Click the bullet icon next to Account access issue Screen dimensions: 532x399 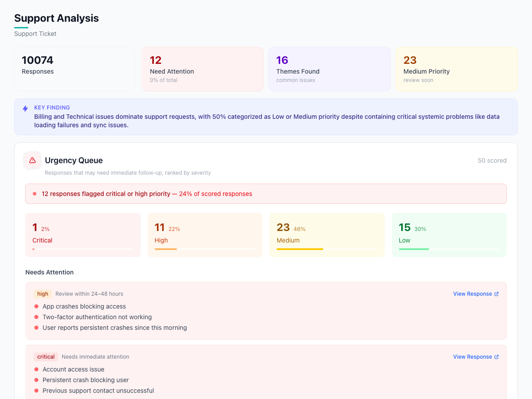point(36,369)
